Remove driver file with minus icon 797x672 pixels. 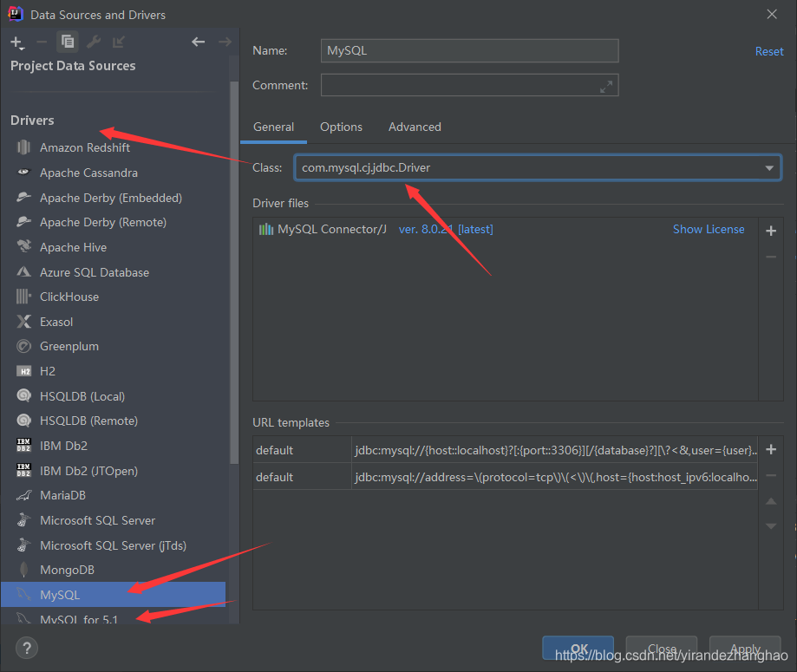(771, 257)
